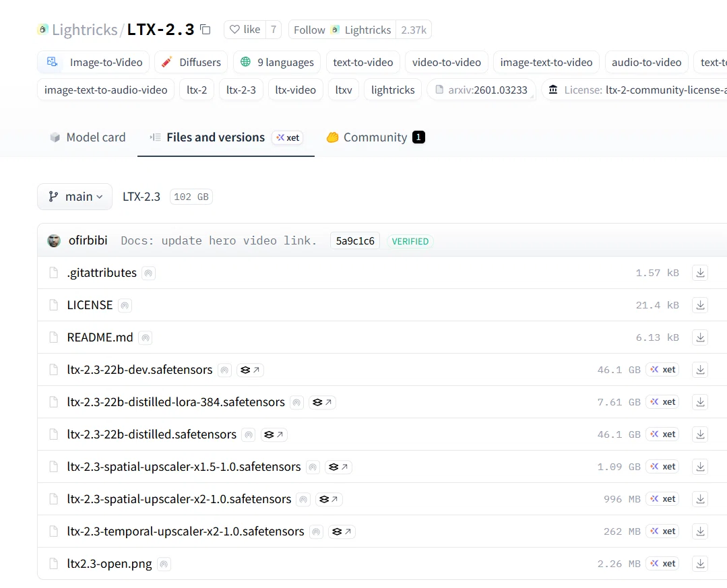727x588 pixels.
Task: Open the main branch dropdown
Action: [x=75, y=197]
